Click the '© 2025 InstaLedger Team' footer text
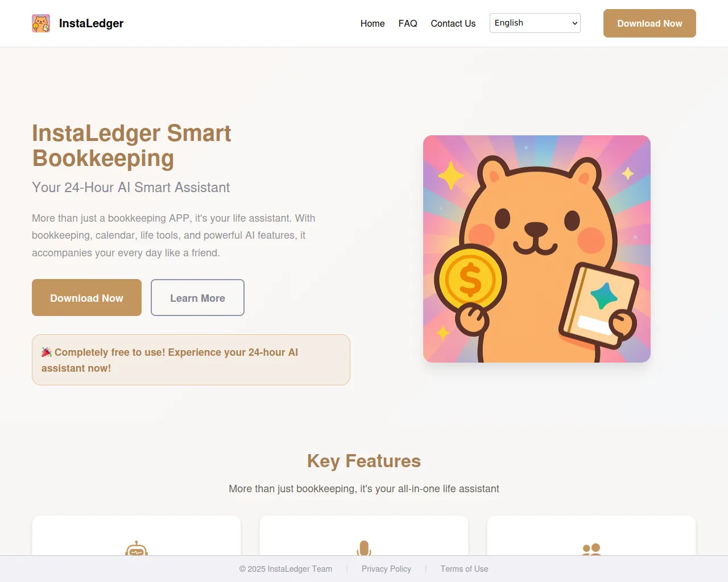This screenshot has height=582, width=728. click(x=286, y=569)
